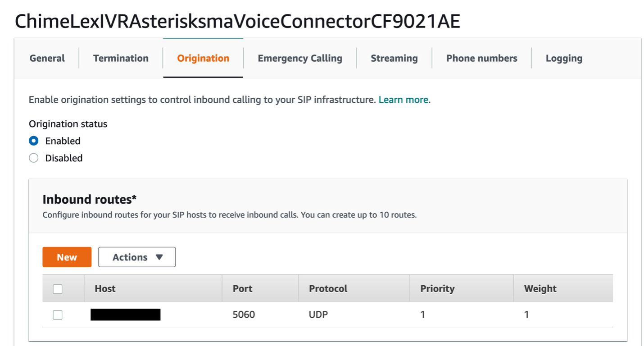Select the Origination tab
The width and height of the screenshot is (644, 347).
point(203,58)
